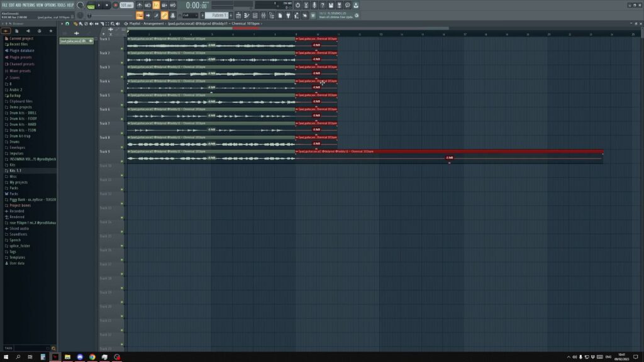This screenshot has width=644, height=362.
Task: Toggle wait for input before playing
Action: click(x=148, y=5)
